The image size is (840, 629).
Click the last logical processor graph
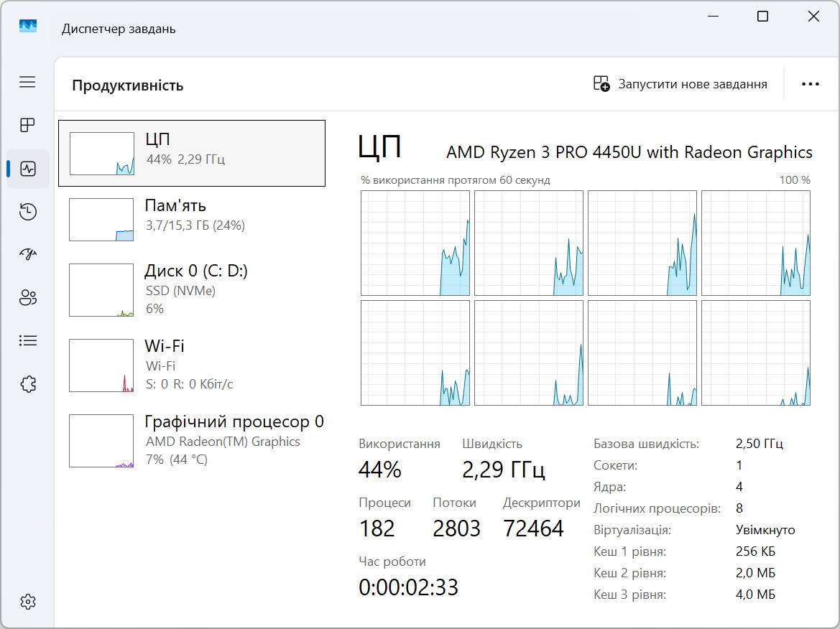pyautogui.click(x=756, y=353)
